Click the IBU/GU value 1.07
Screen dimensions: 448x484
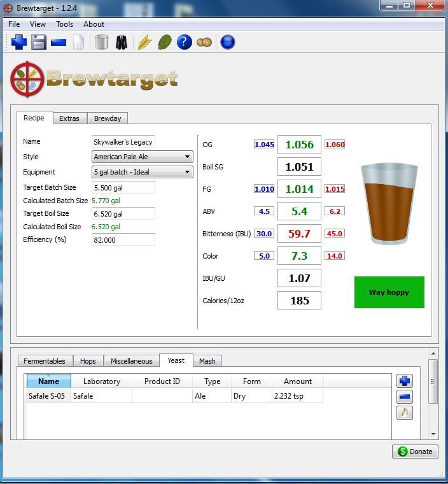(299, 278)
